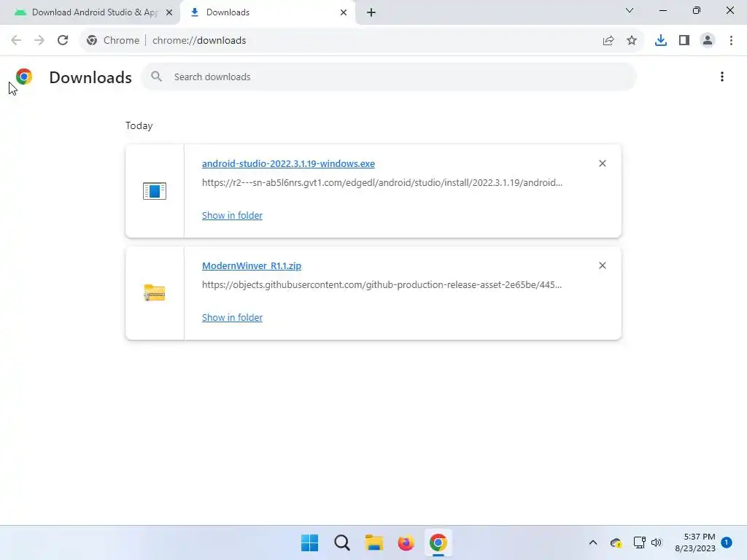This screenshot has height=560, width=747.
Task: Click the ModernWinver zip folder icon
Action: [x=155, y=292]
